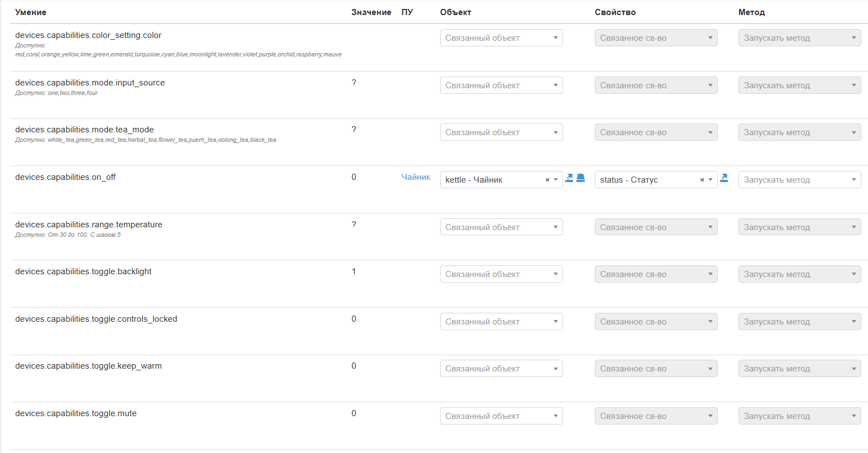Remove status - Статус using the × icon
868x453 pixels.
tap(702, 179)
